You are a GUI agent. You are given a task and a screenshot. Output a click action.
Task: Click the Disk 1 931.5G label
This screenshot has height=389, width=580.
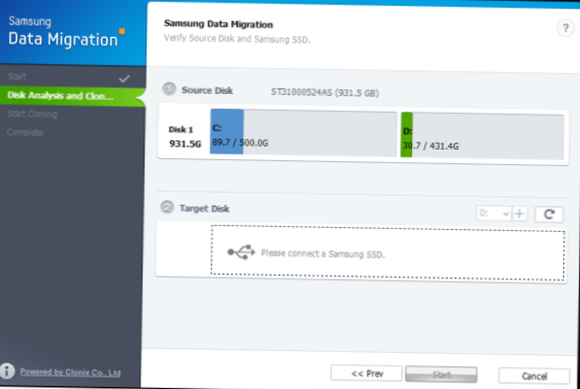point(185,136)
